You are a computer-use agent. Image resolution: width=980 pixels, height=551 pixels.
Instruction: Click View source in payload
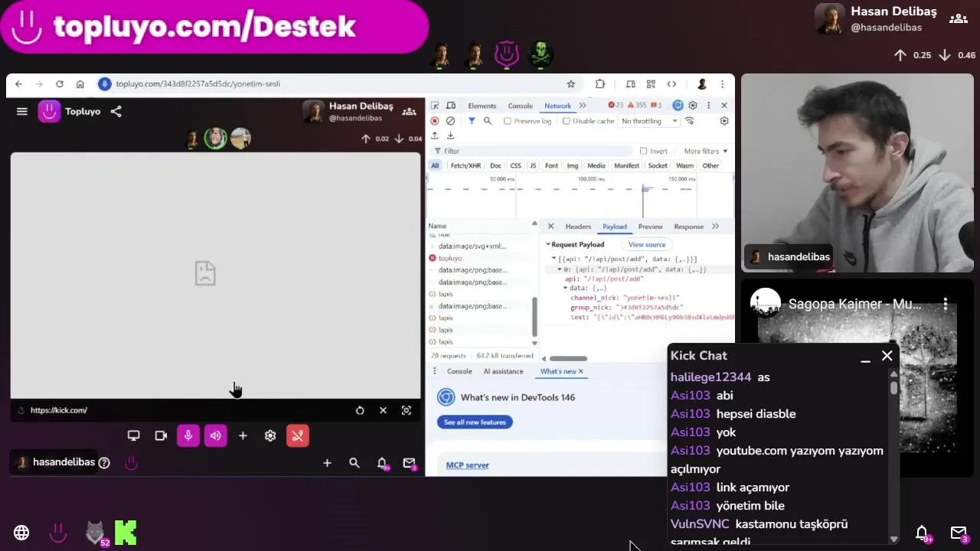pos(647,244)
